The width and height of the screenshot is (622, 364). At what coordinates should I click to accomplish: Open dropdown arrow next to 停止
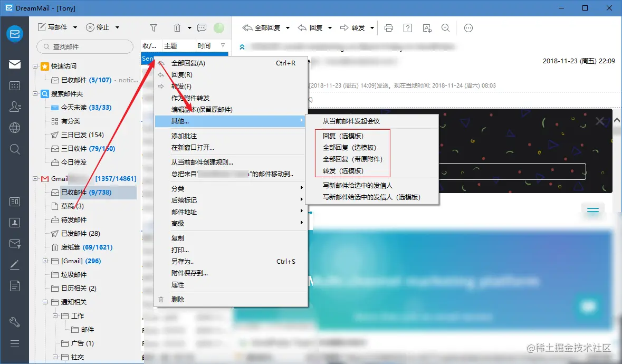[x=118, y=27]
